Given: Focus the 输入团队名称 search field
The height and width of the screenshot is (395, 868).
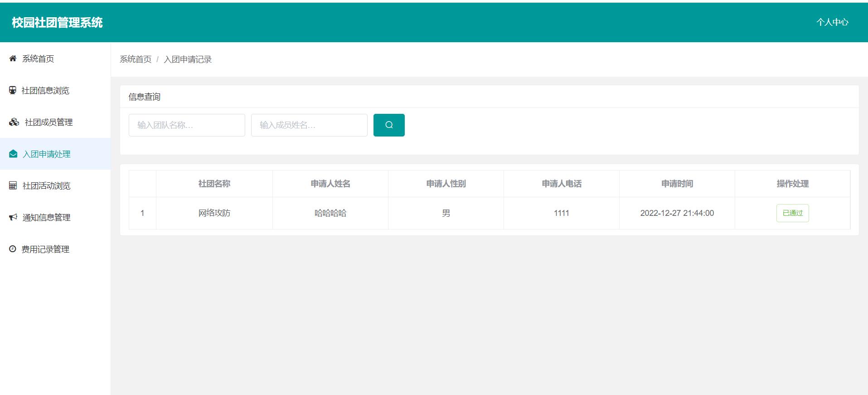Looking at the screenshot, I should [x=187, y=125].
